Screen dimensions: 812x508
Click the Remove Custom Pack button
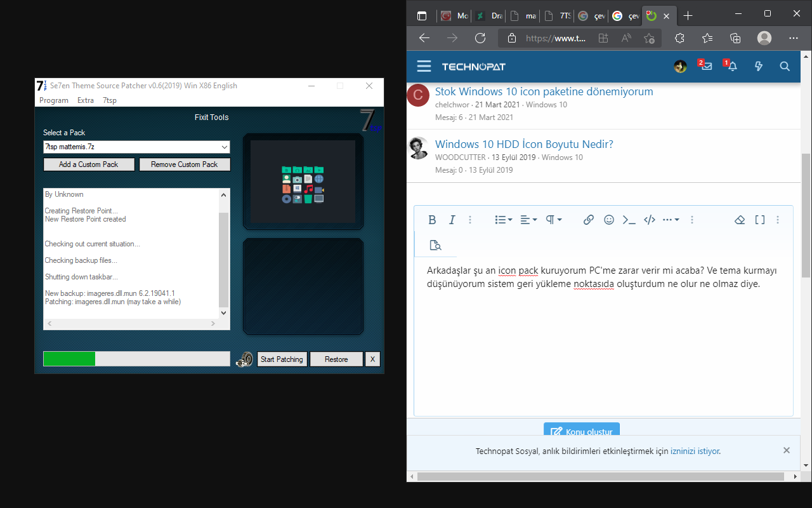(x=185, y=164)
